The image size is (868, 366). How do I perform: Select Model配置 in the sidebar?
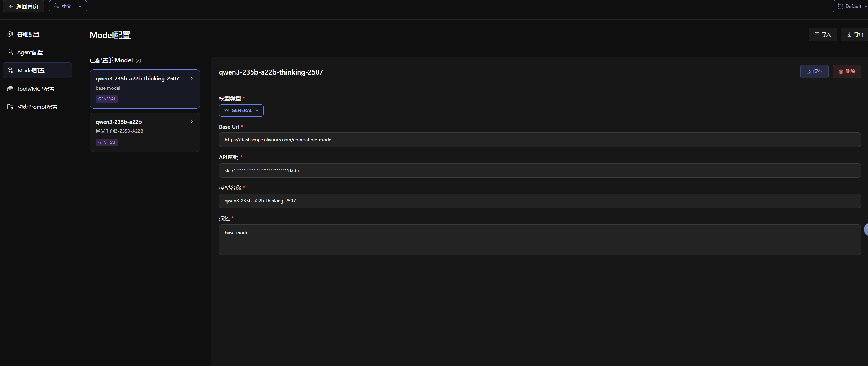tap(37, 70)
